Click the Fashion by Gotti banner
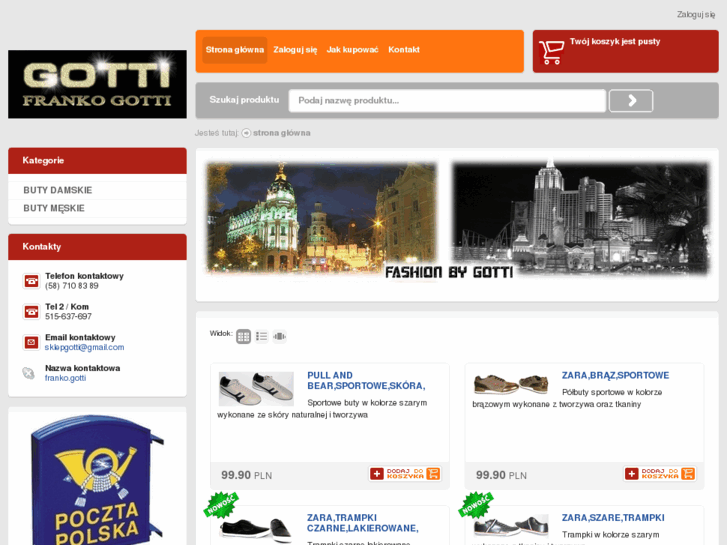727x545 pixels. 457,221
